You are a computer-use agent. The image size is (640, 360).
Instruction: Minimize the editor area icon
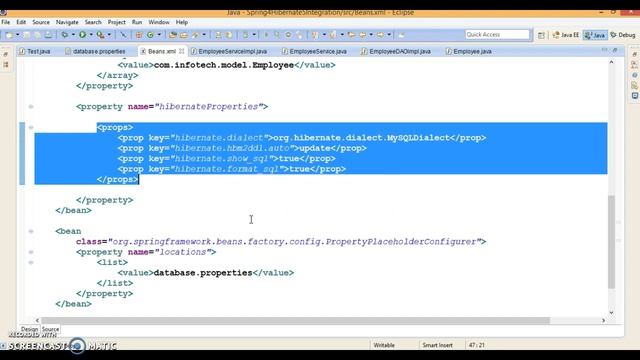coord(604,50)
